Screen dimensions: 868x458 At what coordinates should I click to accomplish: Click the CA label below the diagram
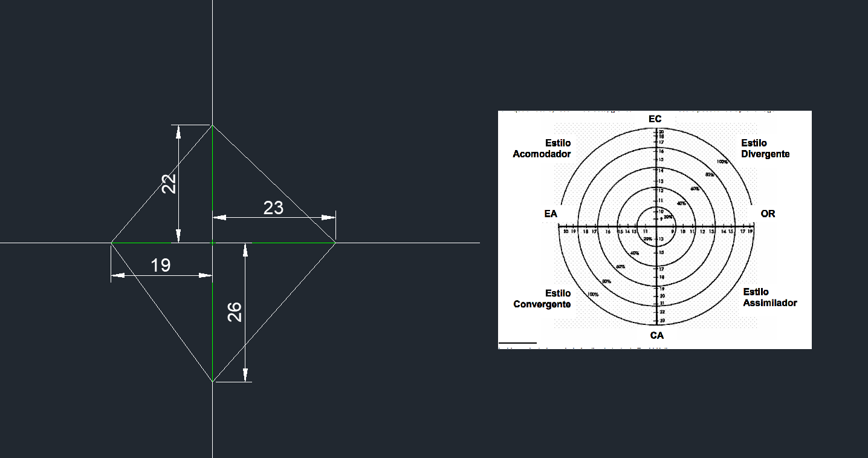pyautogui.click(x=657, y=335)
